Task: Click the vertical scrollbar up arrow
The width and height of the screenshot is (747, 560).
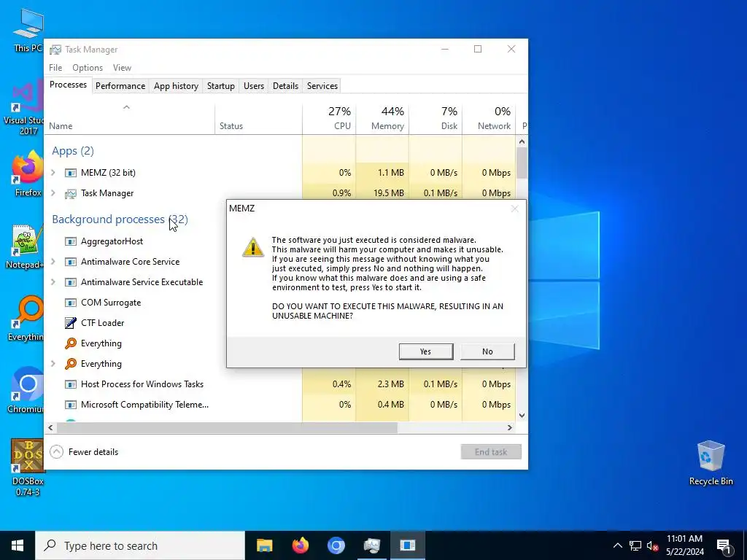Action: click(522, 141)
